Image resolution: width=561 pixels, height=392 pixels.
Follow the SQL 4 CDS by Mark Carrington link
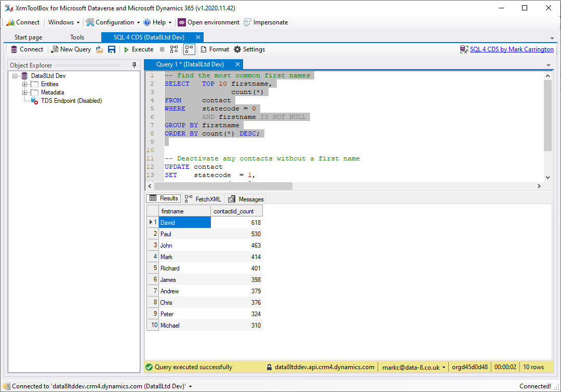[x=511, y=49]
